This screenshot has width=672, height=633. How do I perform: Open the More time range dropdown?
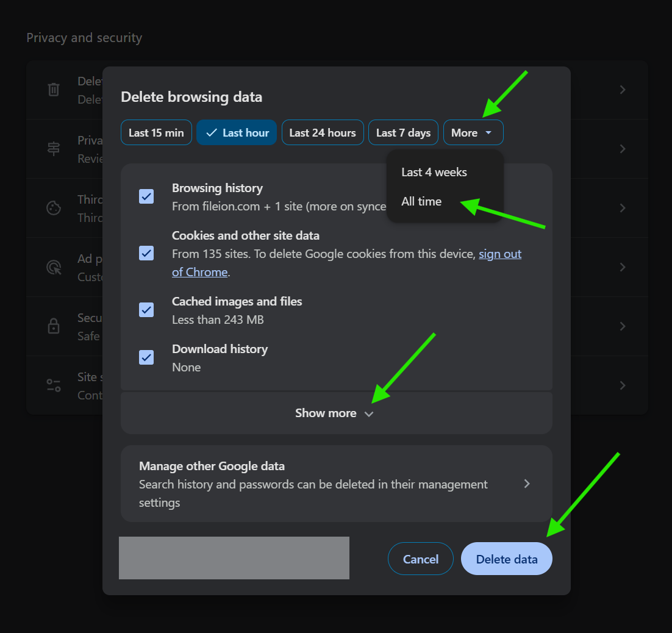[x=473, y=133]
